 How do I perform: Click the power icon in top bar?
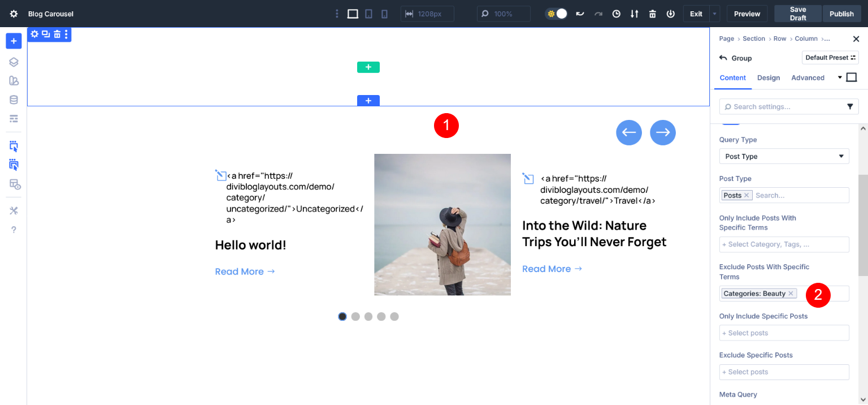coord(671,14)
